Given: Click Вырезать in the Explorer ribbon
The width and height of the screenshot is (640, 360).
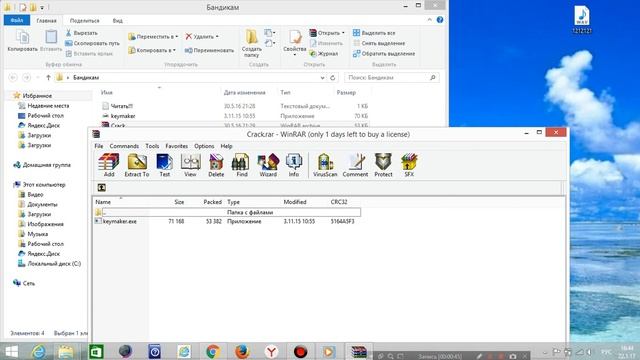Looking at the screenshot, I should (x=82, y=33).
